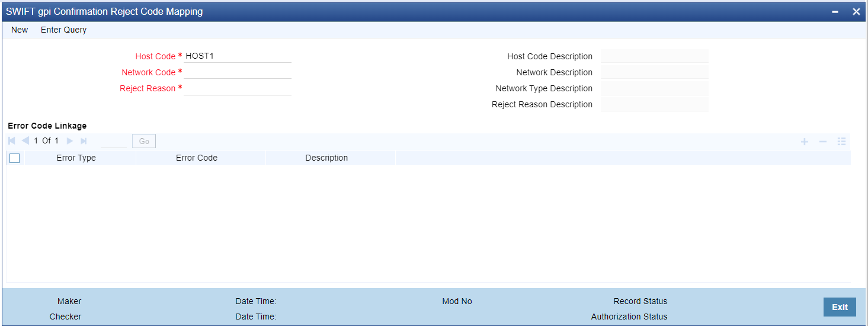This screenshot has width=868, height=326.
Task: Click the Error Code column header
Action: [x=197, y=158]
